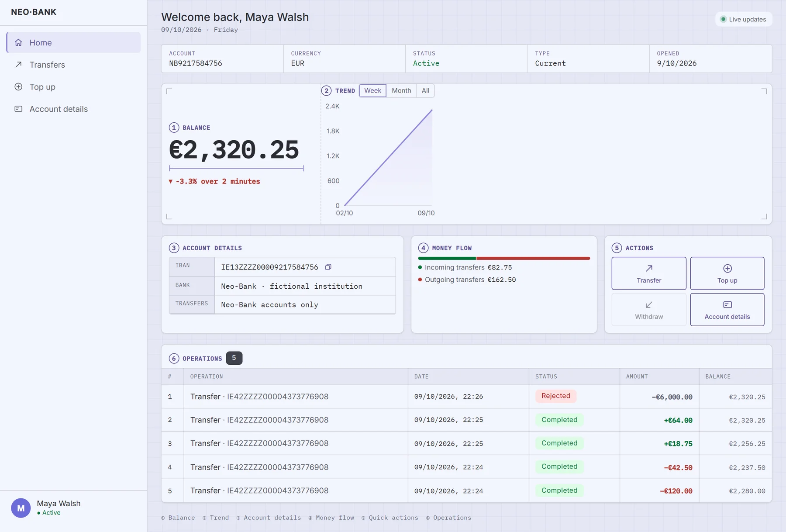Copy the IBAN with the copy icon

tap(328, 267)
